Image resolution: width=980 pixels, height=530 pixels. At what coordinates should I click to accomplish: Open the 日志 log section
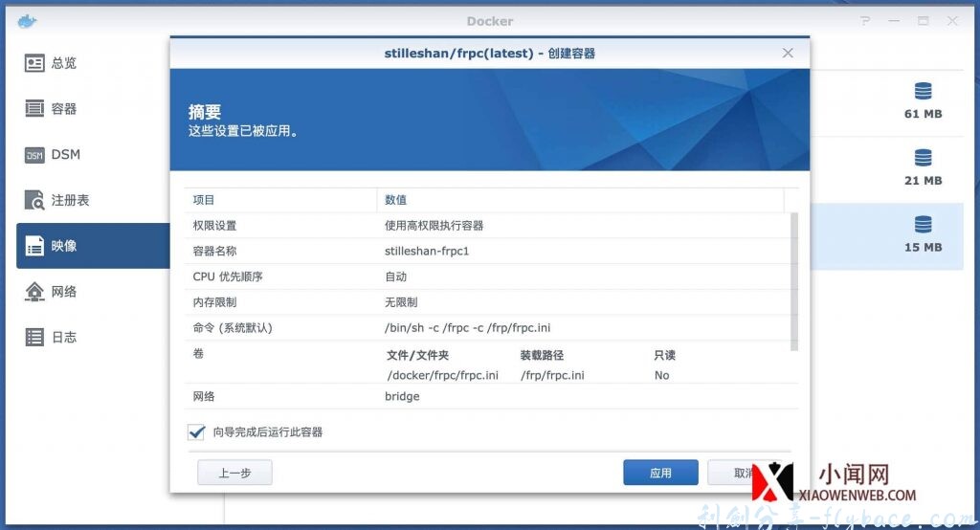[93, 337]
